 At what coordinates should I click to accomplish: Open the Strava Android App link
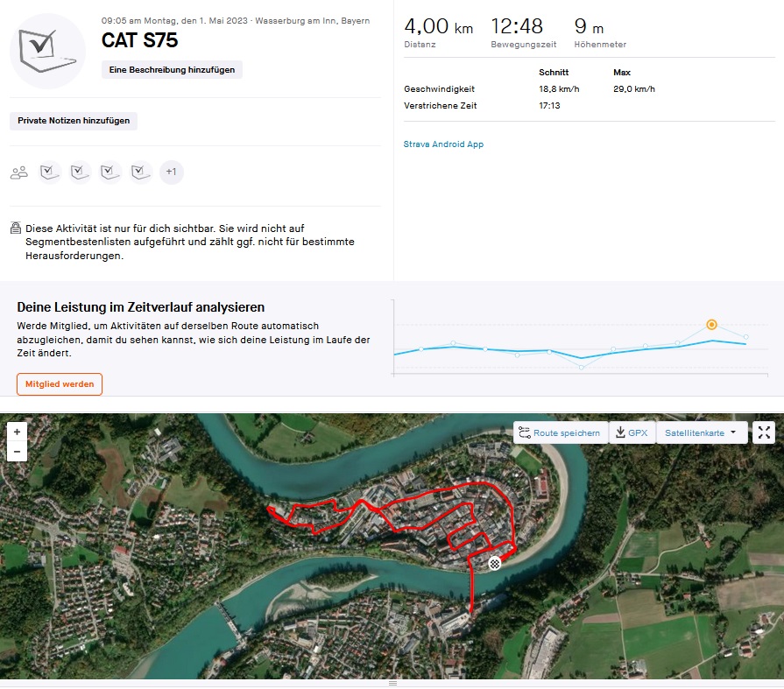[x=443, y=144]
